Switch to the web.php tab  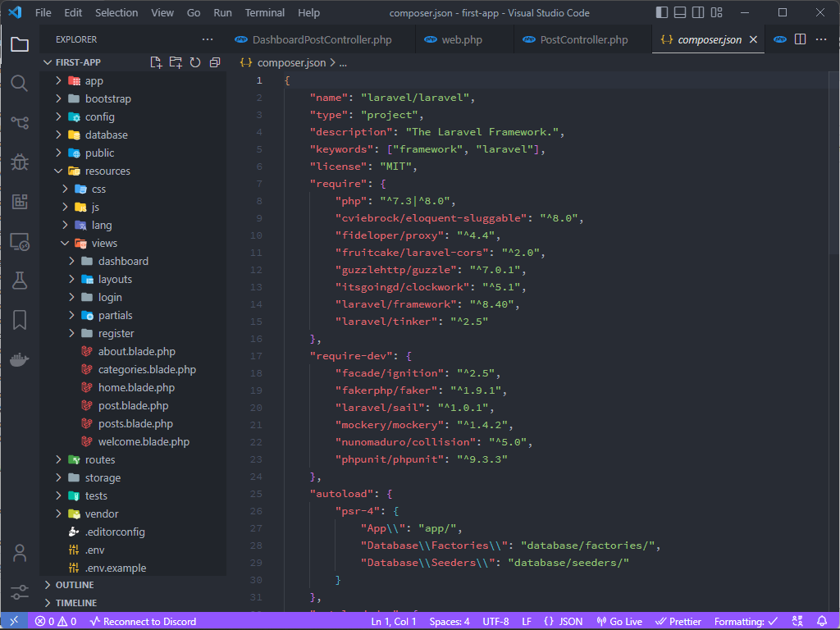click(x=463, y=39)
